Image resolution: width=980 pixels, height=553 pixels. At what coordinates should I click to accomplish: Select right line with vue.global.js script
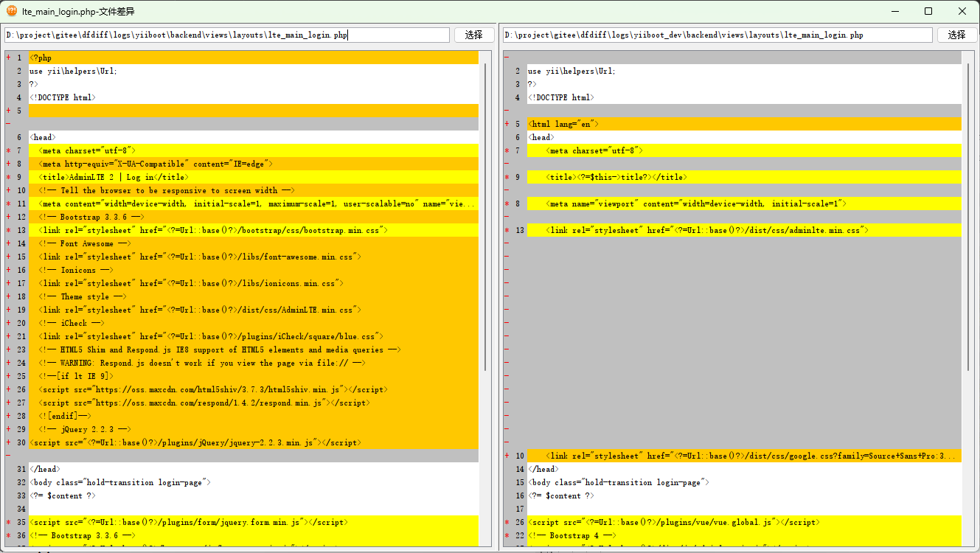click(x=744, y=522)
